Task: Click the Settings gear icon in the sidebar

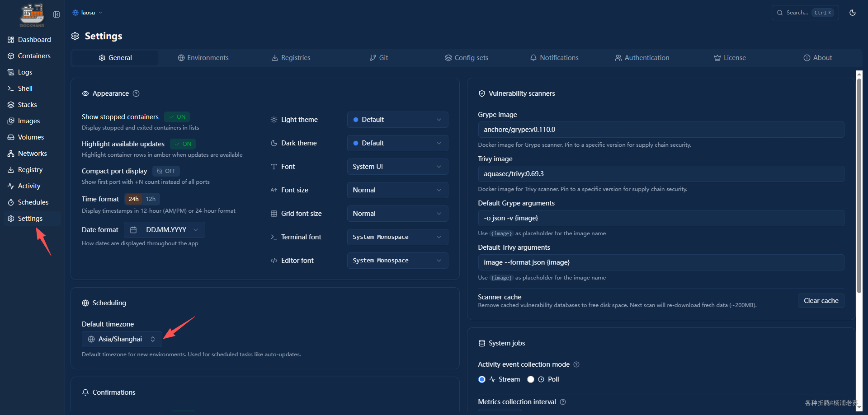Action: [11, 219]
